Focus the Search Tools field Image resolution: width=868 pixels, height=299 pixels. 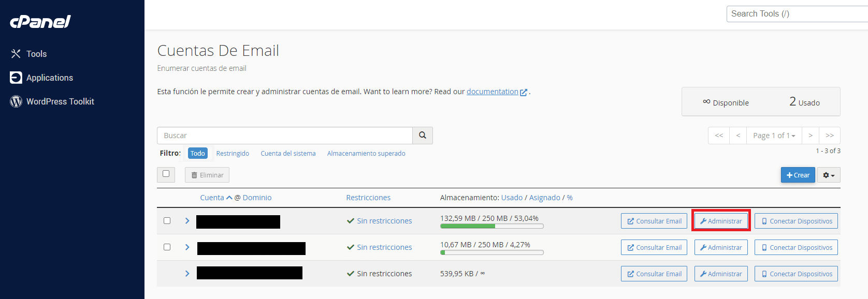pos(797,14)
